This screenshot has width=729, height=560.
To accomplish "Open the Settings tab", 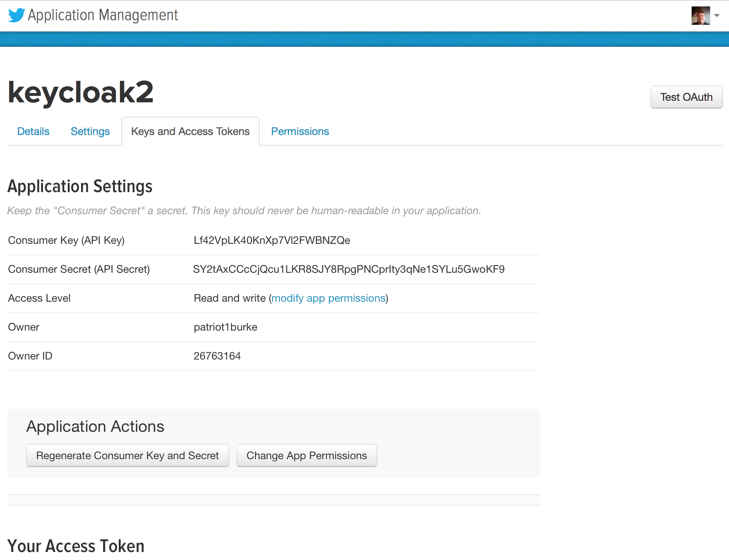I will pos(90,131).
